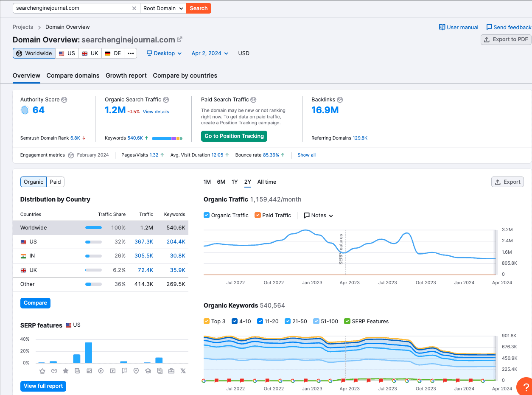This screenshot has width=532, height=395.
Task: Clear the domain search field
Action: [x=134, y=8]
